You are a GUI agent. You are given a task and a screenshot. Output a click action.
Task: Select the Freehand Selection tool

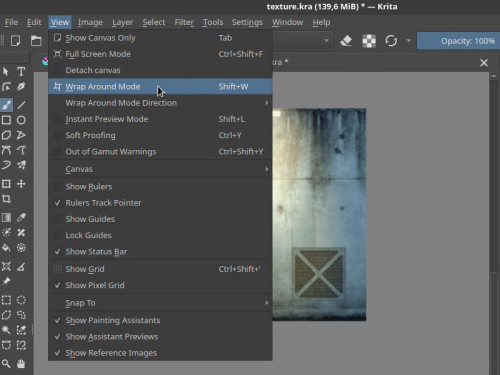pos(21,315)
